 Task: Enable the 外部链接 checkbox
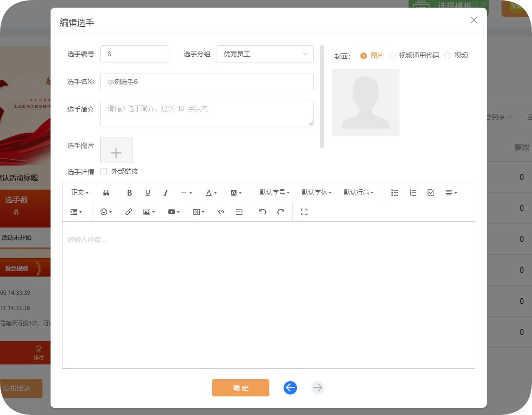coord(103,172)
